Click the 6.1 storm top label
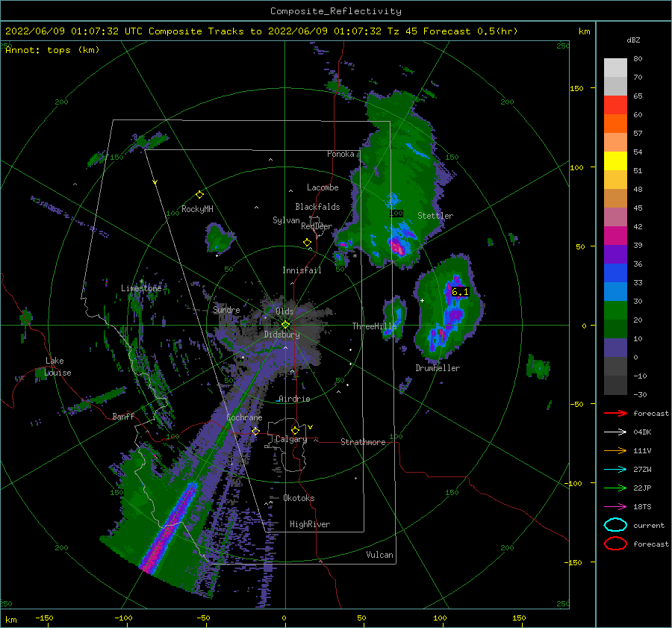Image resolution: width=672 pixels, height=628 pixels. (460, 292)
